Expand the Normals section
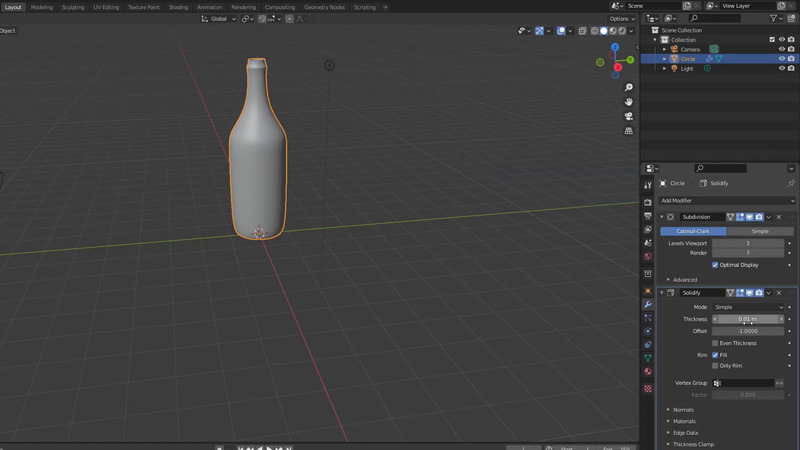Viewport: 800px width, 450px height. 684,410
